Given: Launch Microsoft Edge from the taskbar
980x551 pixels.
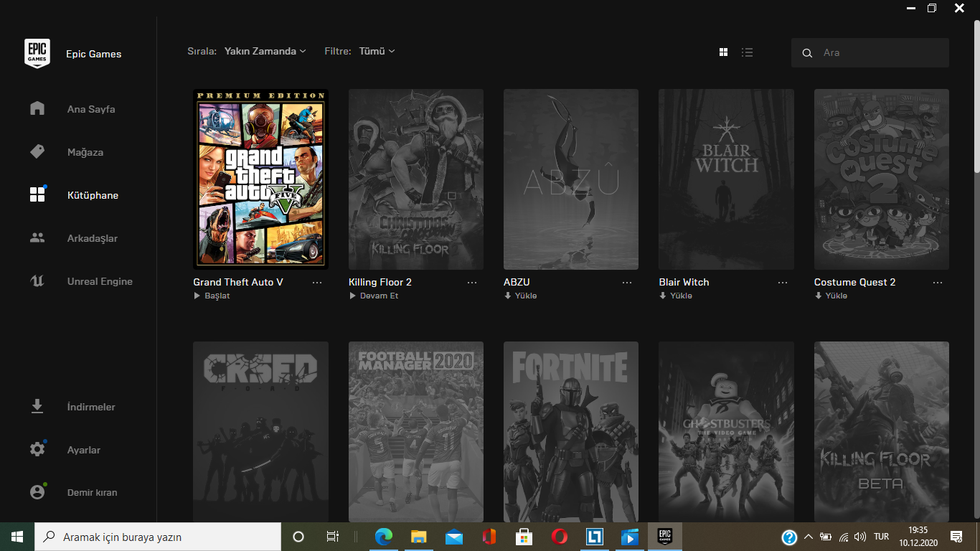Looking at the screenshot, I should (384, 537).
